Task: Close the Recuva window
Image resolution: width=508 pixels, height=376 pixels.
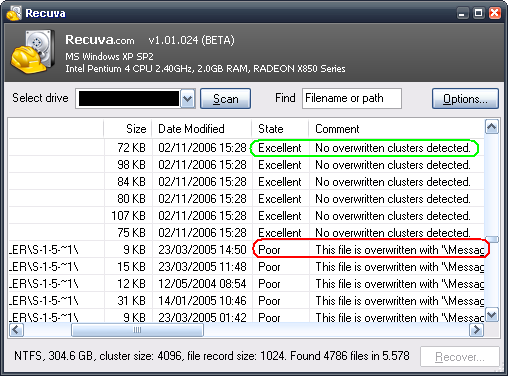Action: coord(495,13)
